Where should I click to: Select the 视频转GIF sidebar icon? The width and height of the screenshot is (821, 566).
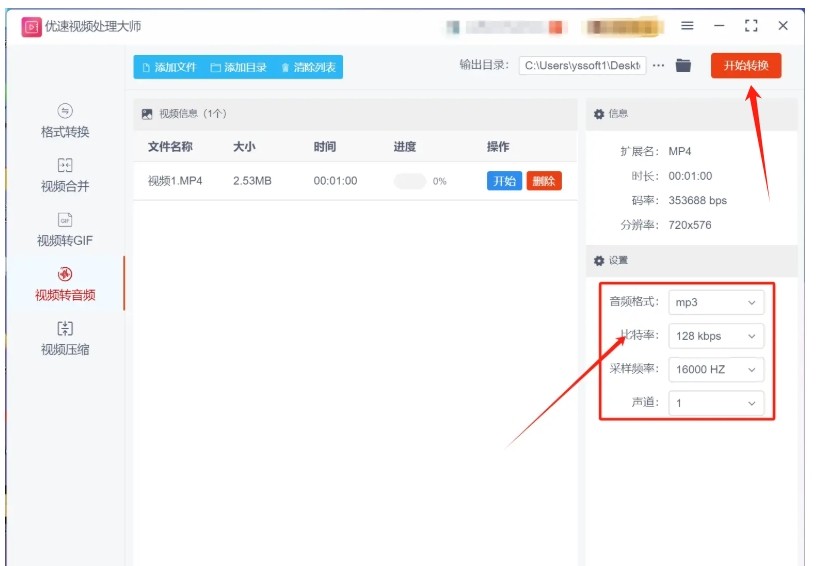pos(65,220)
